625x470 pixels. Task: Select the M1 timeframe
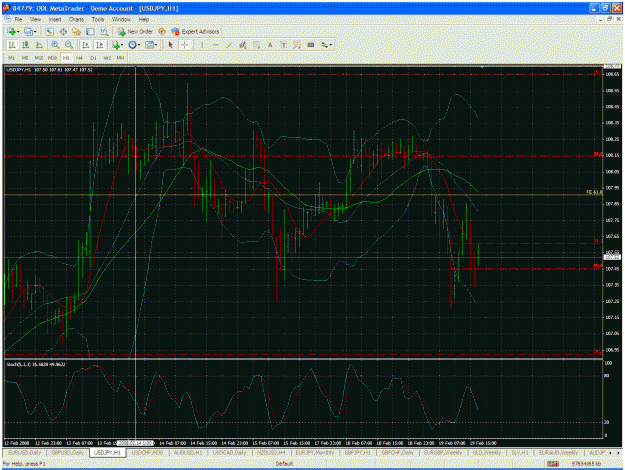point(12,58)
